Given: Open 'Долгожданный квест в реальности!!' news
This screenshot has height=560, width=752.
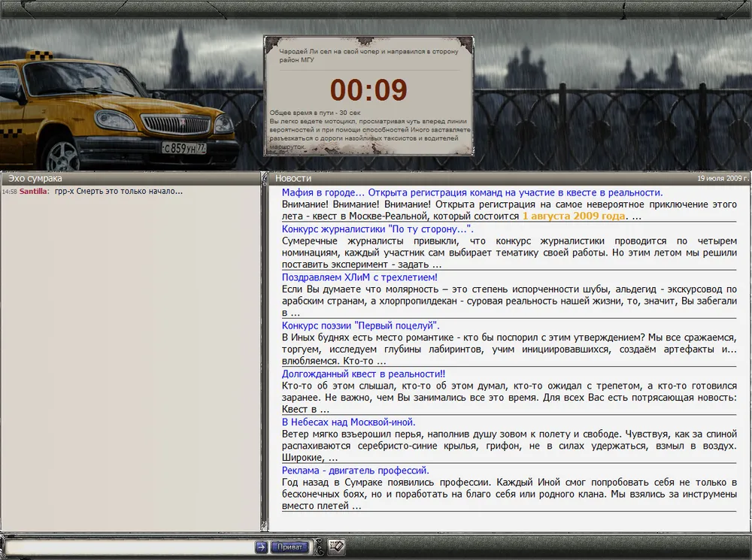Looking at the screenshot, I should 363,374.
